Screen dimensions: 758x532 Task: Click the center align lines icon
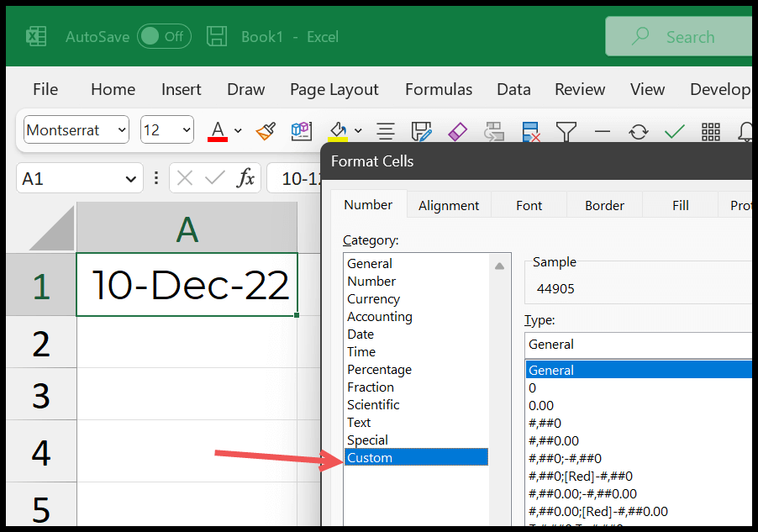tap(386, 131)
